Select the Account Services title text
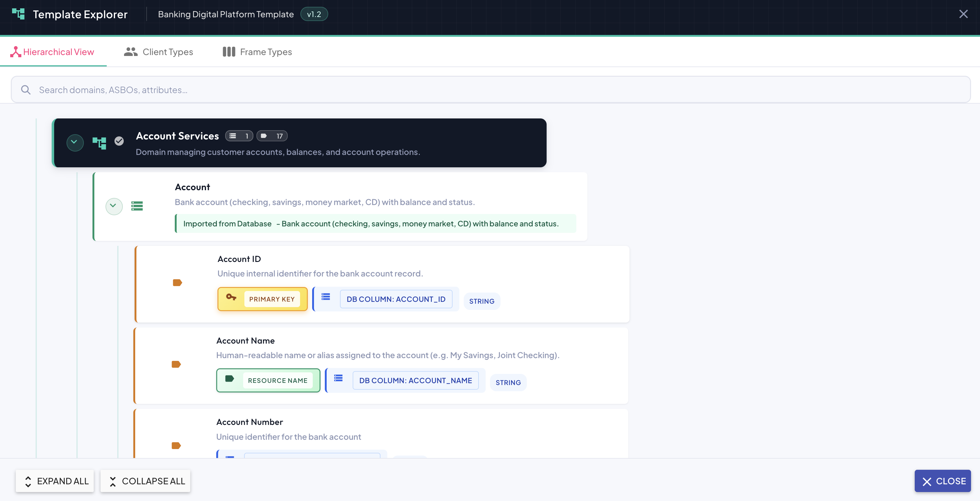The height and width of the screenshot is (501, 980). tap(177, 136)
